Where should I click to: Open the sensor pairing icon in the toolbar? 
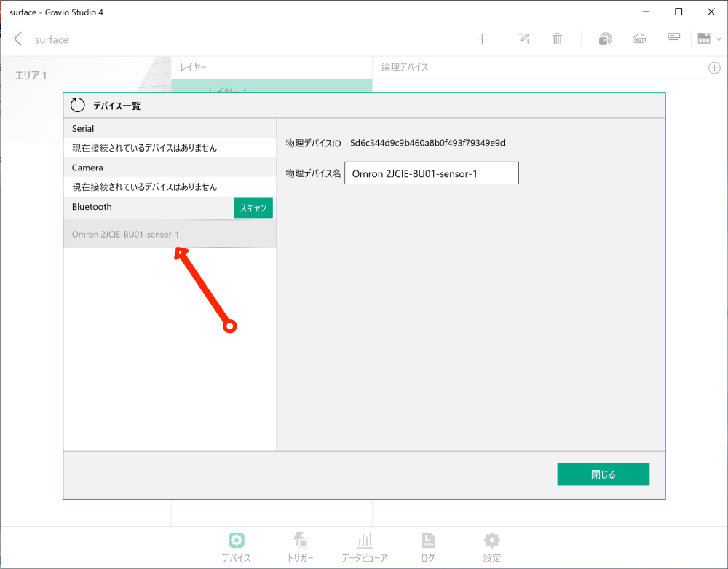tap(605, 39)
